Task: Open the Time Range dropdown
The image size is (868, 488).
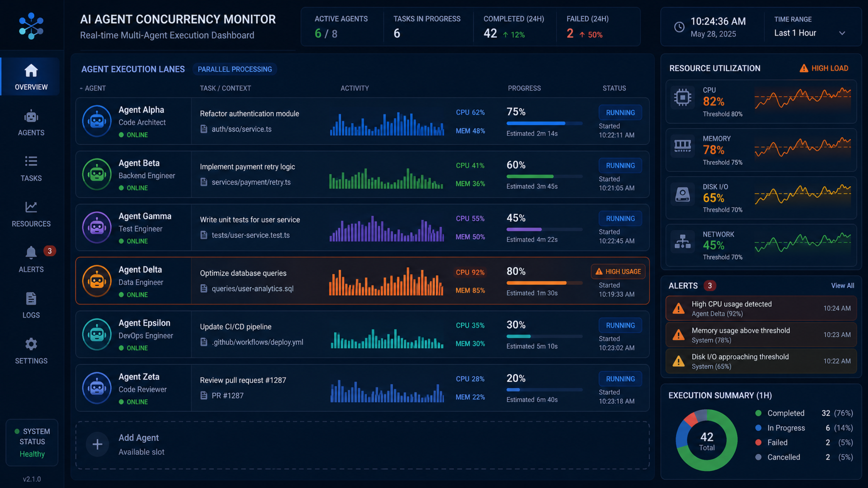Action: [810, 33]
